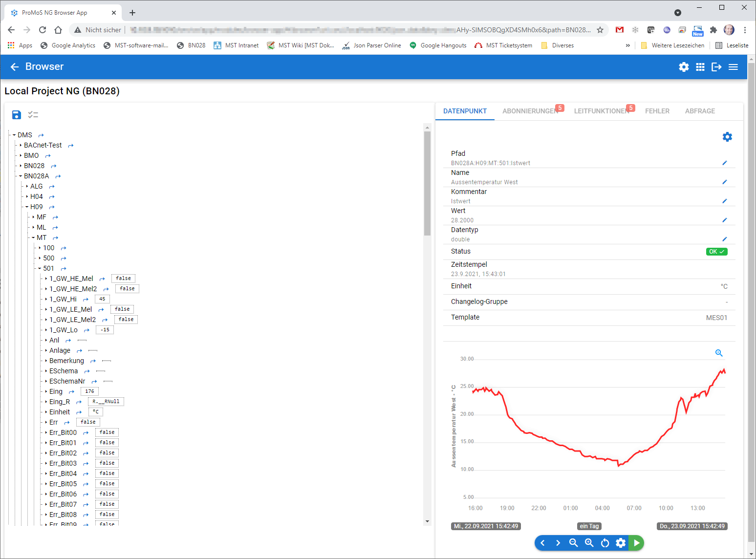Click the jump arrow beside Bemerkung
The width and height of the screenshot is (756, 559).
pyautogui.click(x=93, y=361)
